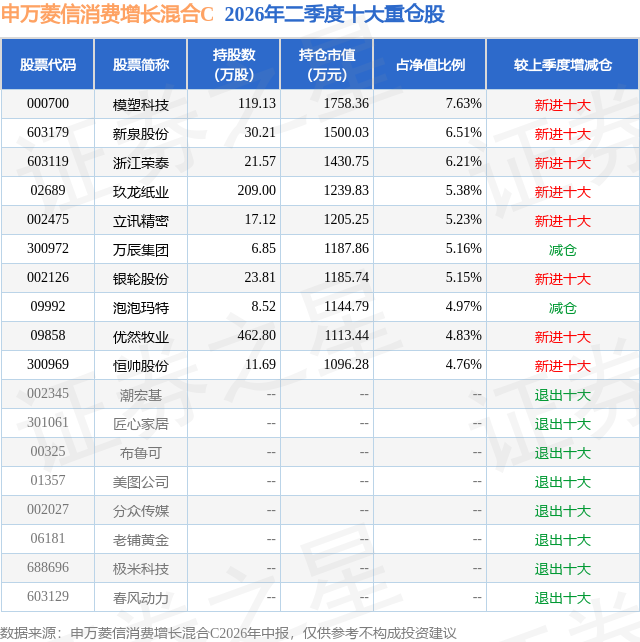
Task: Click stock name 模塑科技
Action: coord(141,105)
